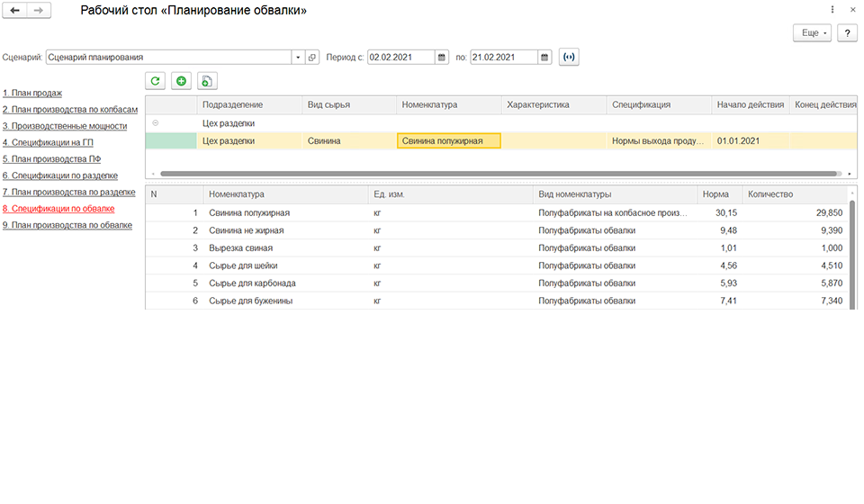Click the period start date field 02.02.2021
Screen dimensions: 864x504
pyautogui.click(x=401, y=58)
